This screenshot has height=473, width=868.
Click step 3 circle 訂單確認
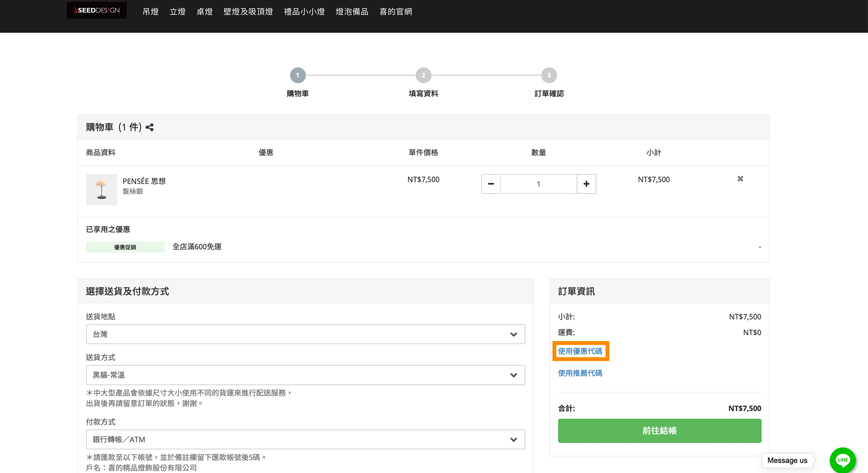[x=549, y=76]
